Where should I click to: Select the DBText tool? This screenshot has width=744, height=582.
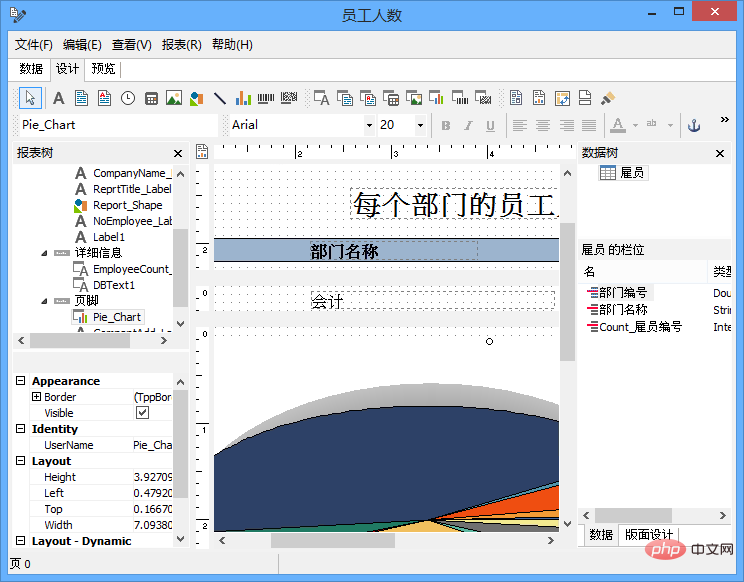321,98
